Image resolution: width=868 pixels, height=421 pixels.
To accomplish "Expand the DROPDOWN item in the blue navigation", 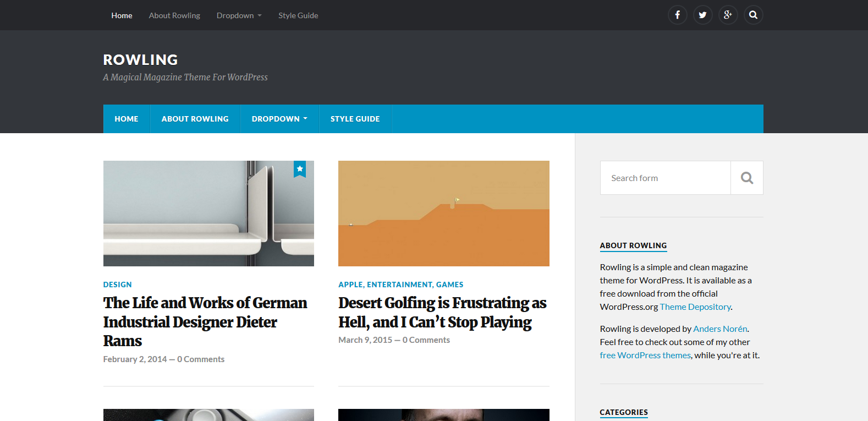I will pos(279,119).
